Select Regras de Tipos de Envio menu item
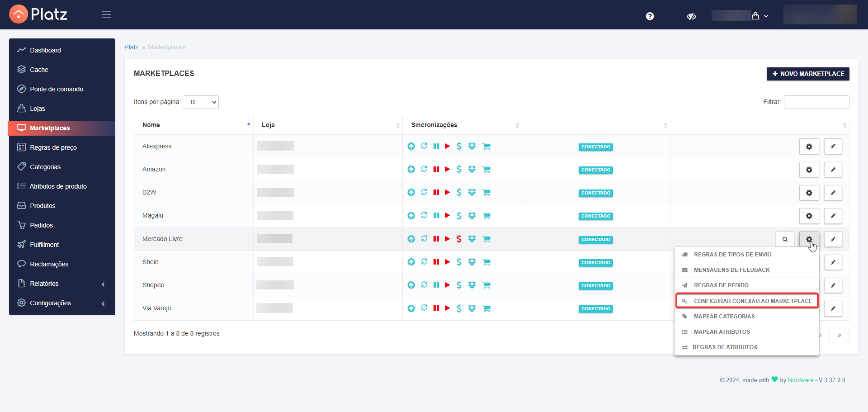 point(747,255)
